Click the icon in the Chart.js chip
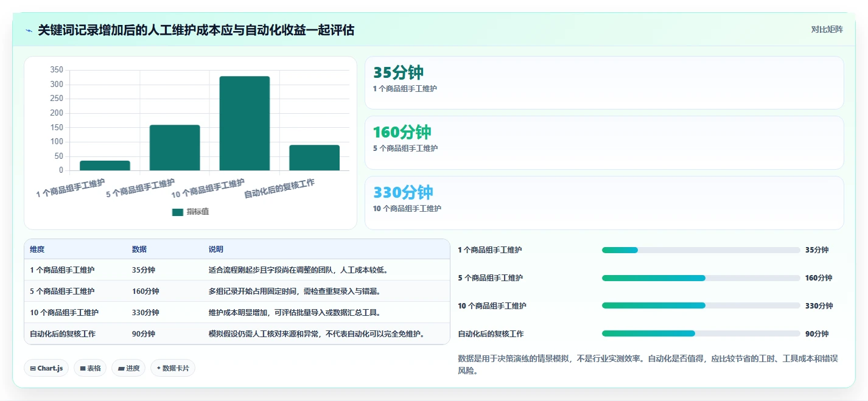The image size is (868, 401). (x=33, y=369)
